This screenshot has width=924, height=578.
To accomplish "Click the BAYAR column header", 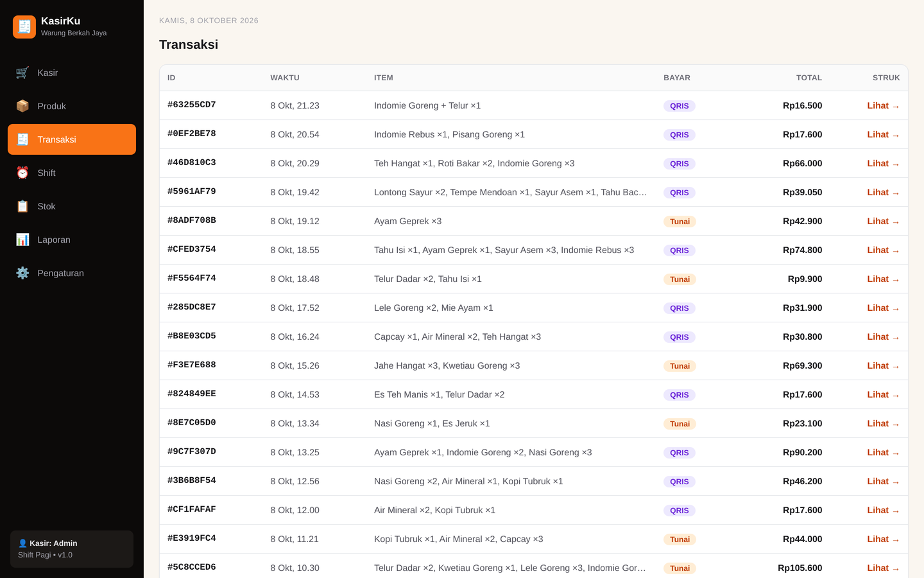I will coord(677,78).
